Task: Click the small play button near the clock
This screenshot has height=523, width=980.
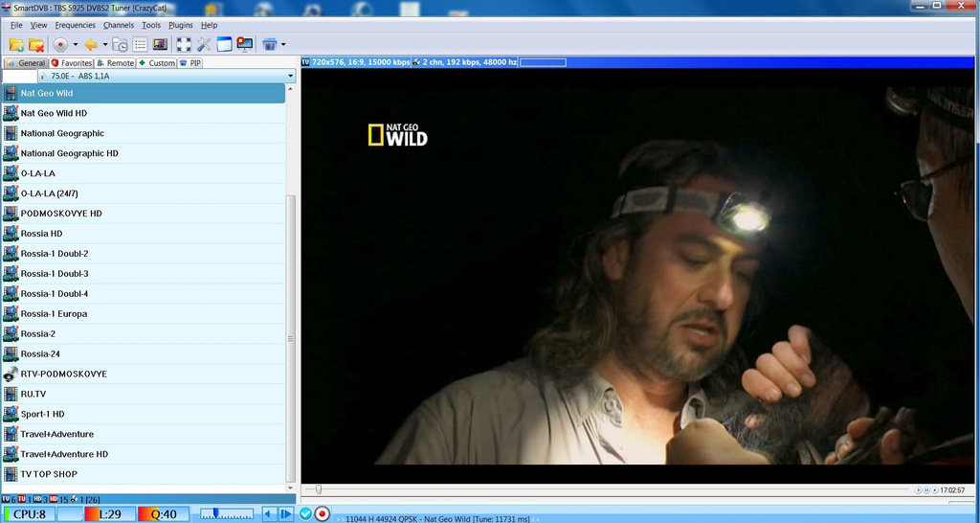Action: [918, 490]
